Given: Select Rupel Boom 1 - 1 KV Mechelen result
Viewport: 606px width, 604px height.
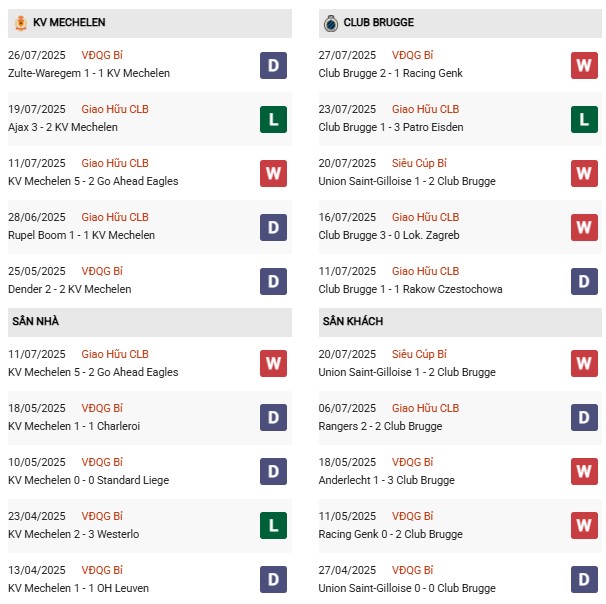Looking at the screenshot, I should click(83, 235).
